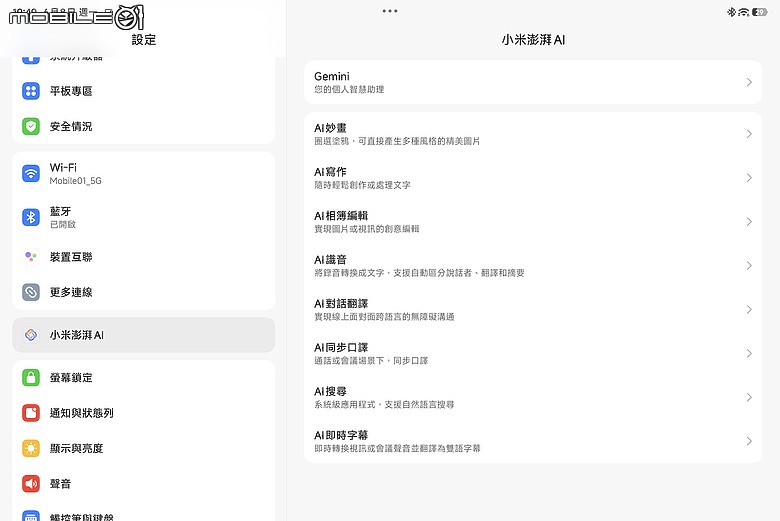Tap the 小米澎湃 AI swirl icon

(x=31, y=335)
